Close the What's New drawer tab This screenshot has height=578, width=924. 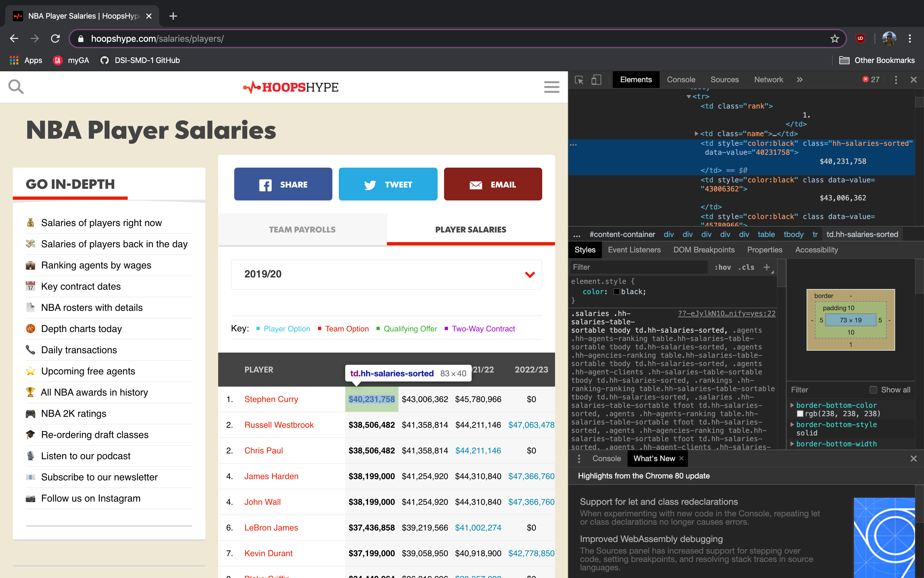(x=681, y=458)
